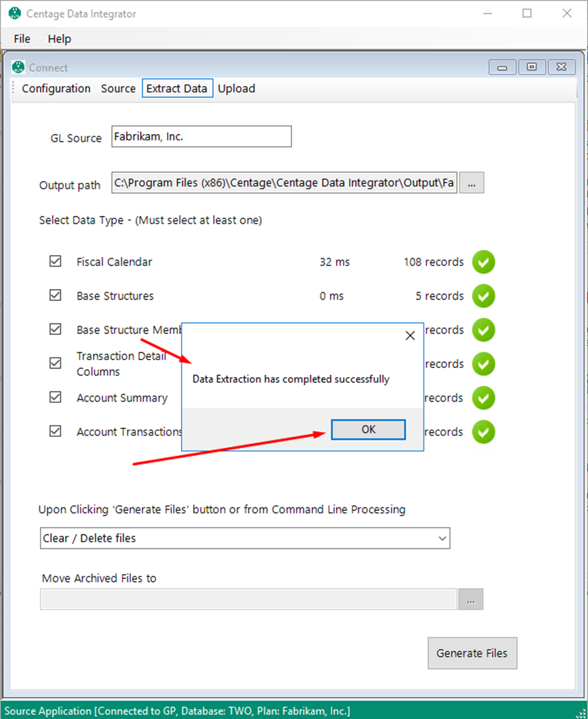This screenshot has height=719, width=588.
Task: Uncheck the Fiscal Calendar checkbox
Action: [55, 261]
